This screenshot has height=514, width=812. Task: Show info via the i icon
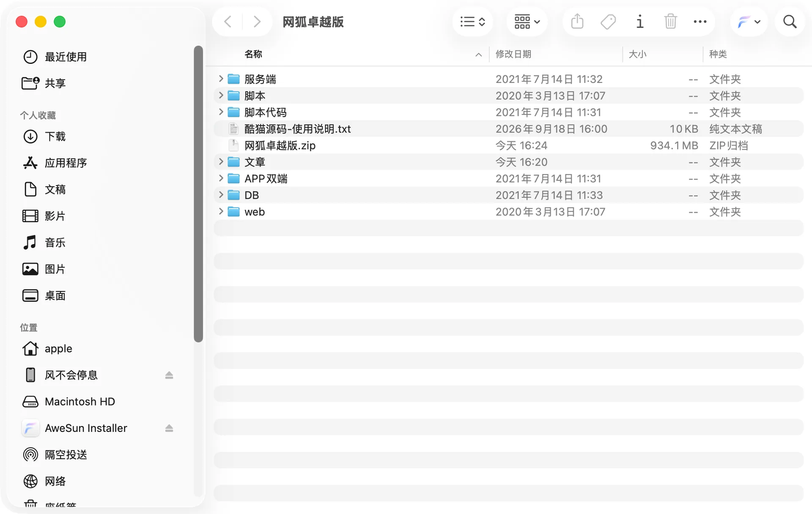coord(639,22)
